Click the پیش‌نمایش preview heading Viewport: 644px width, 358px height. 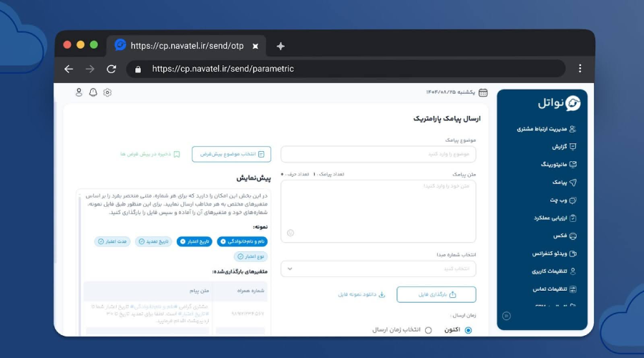[x=253, y=178]
